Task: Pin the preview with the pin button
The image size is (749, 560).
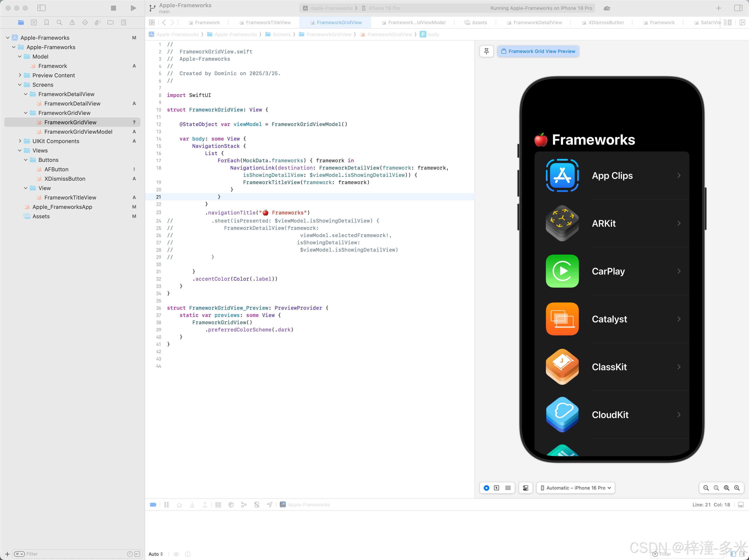Action: coord(486,51)
